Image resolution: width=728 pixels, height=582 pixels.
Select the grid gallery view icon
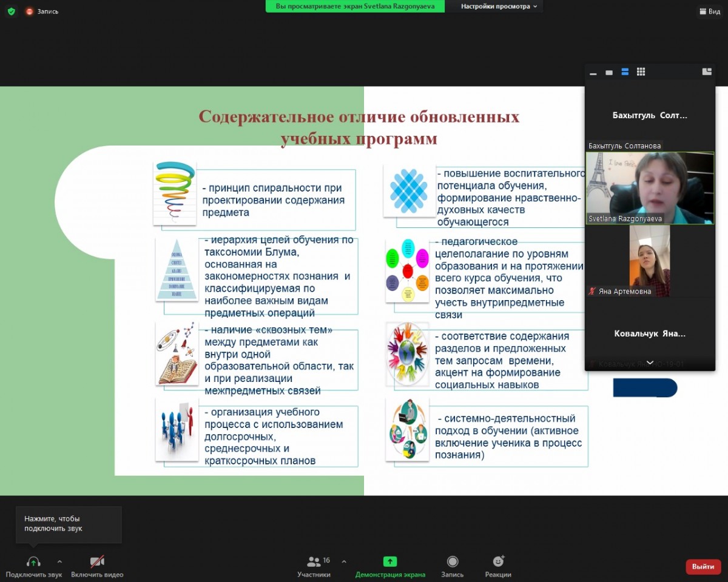coord(641,72)
